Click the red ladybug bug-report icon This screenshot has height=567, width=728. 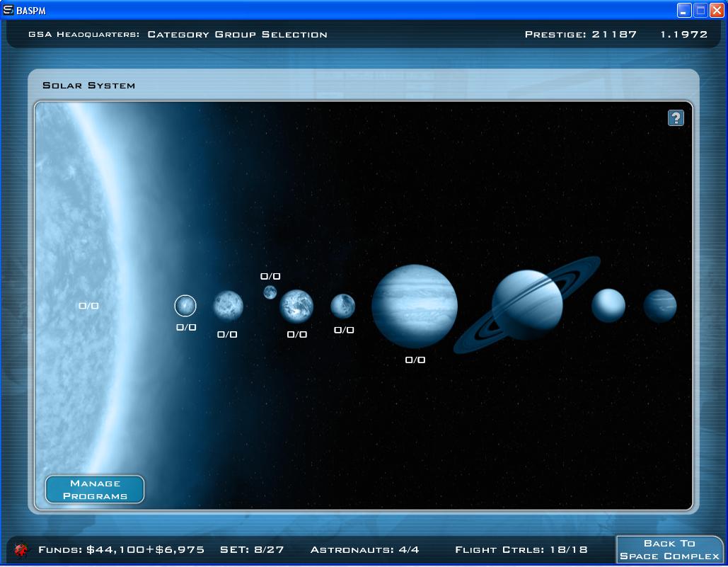[x=21, y=550]
